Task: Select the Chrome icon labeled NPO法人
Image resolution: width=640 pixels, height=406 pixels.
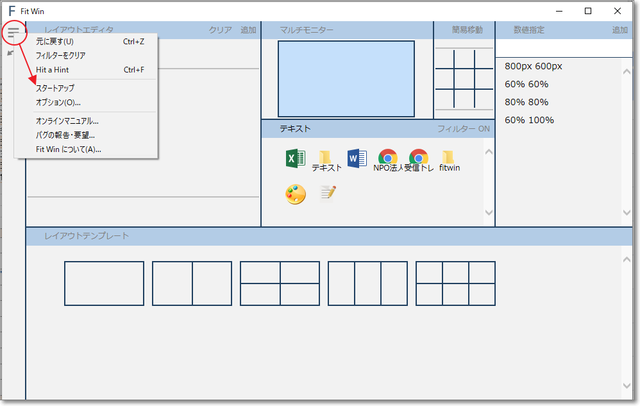Action: (x=388, y=158)
